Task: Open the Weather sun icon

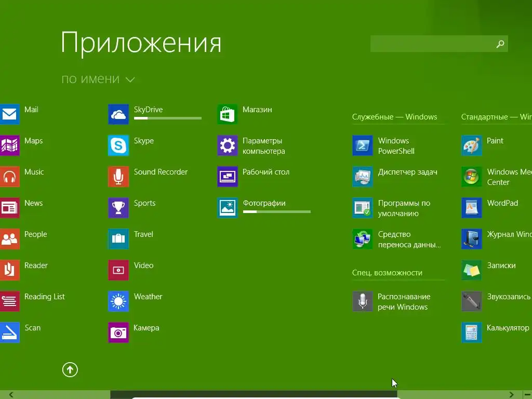Action: [118, 301]
